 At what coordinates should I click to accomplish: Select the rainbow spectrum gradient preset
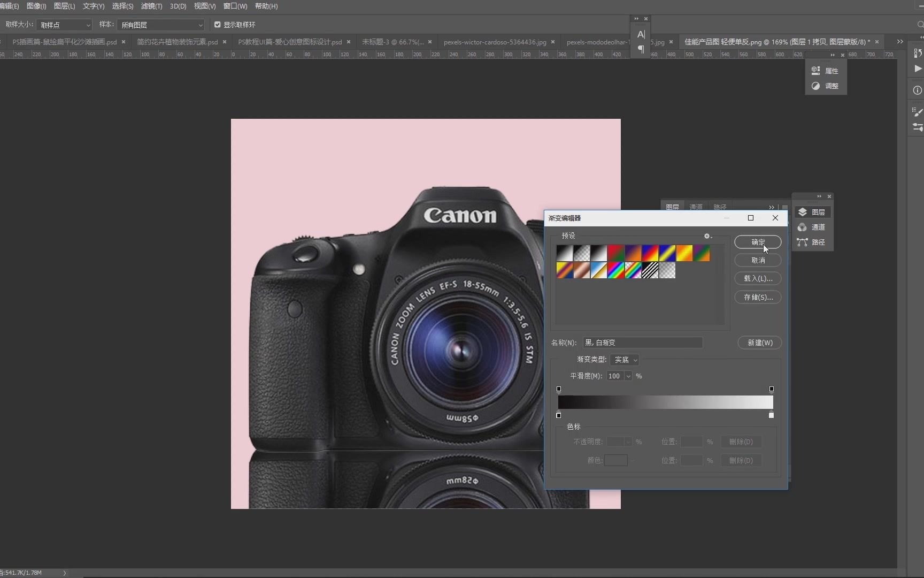pos(616,270)
